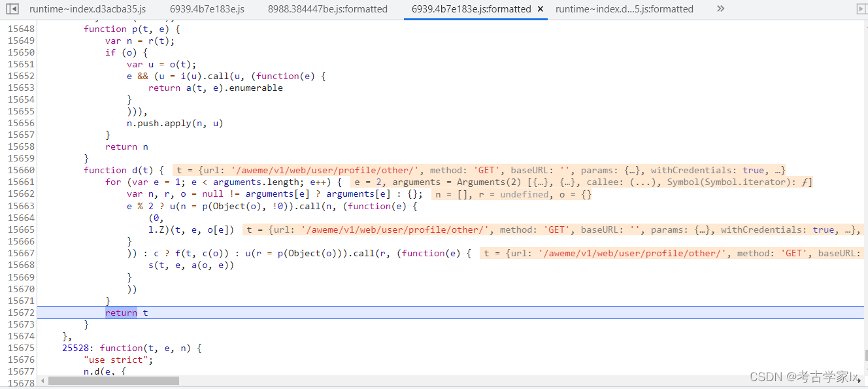Open the runtime~index.d3acba35.js tab

tap(88, 9)
